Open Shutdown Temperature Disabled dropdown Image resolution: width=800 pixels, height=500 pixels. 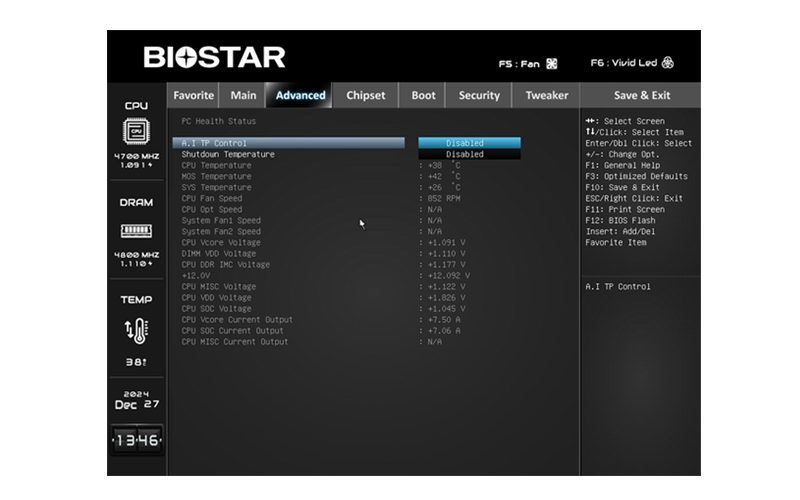(469, 154)
